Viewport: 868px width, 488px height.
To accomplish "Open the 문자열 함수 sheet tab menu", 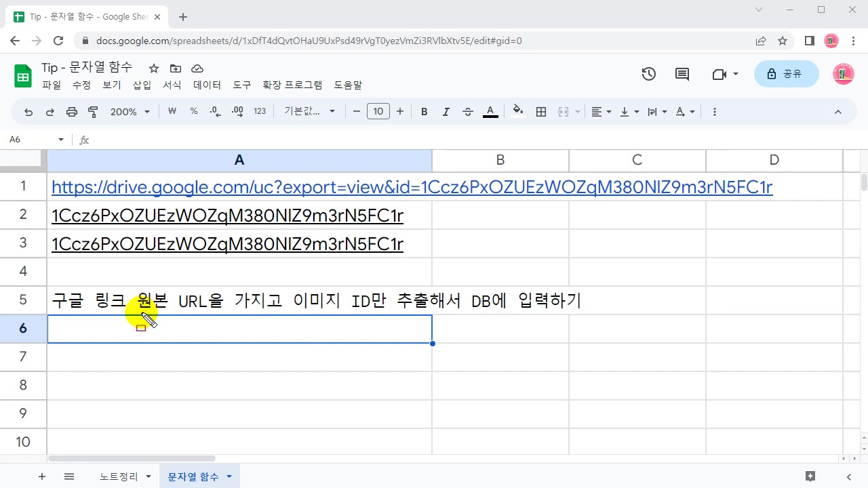I will point(229,476).
